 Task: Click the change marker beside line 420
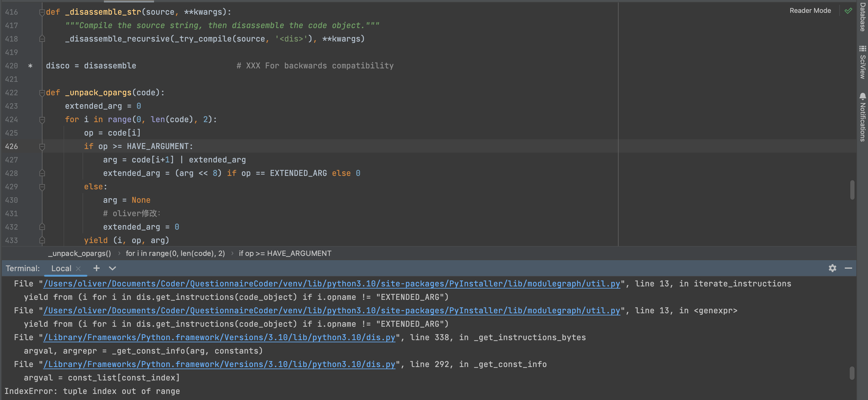[x=30, y=66]
